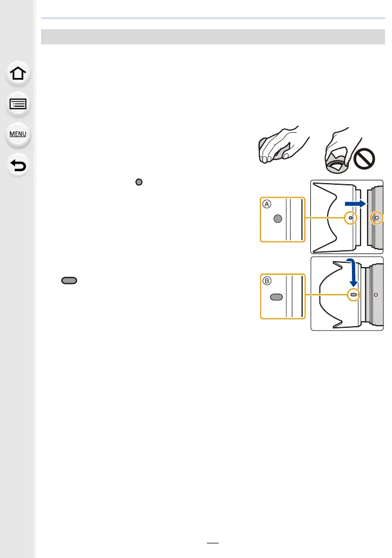The height and width of the screenshot is (558, 392).
Task: Go to the Home page icon
Action: pos(18,73)
